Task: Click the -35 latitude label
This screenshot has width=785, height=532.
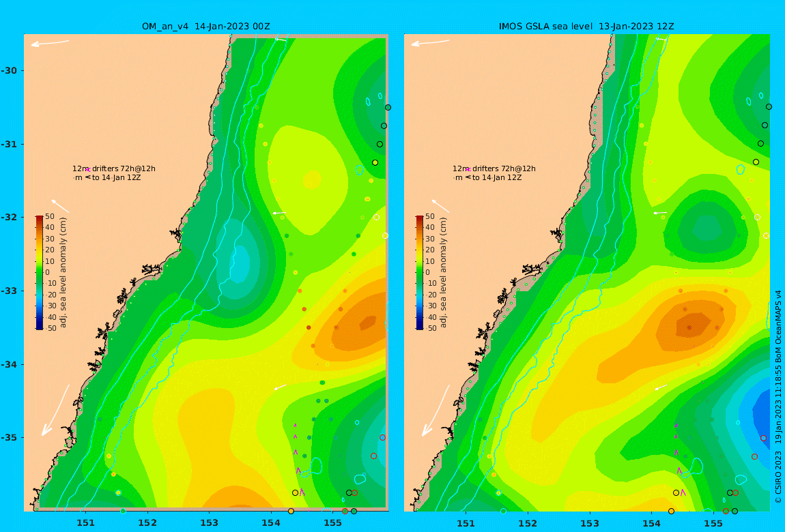Action: [x=9, y=437]
